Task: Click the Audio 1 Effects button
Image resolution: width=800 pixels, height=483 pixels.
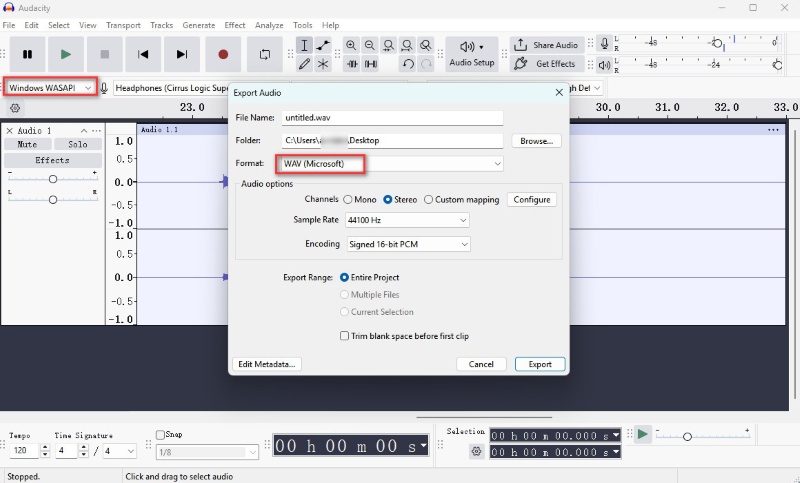Action: click(53, 160)
